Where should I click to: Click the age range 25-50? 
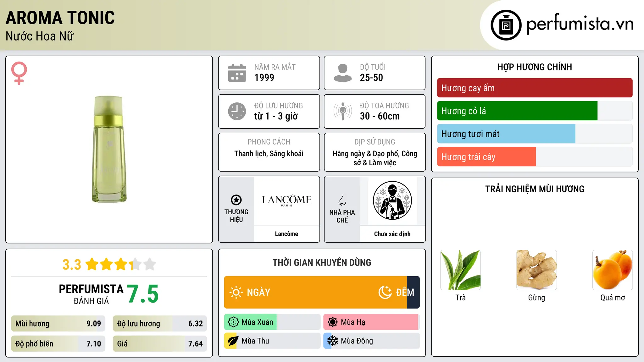(x=371, y=78)
